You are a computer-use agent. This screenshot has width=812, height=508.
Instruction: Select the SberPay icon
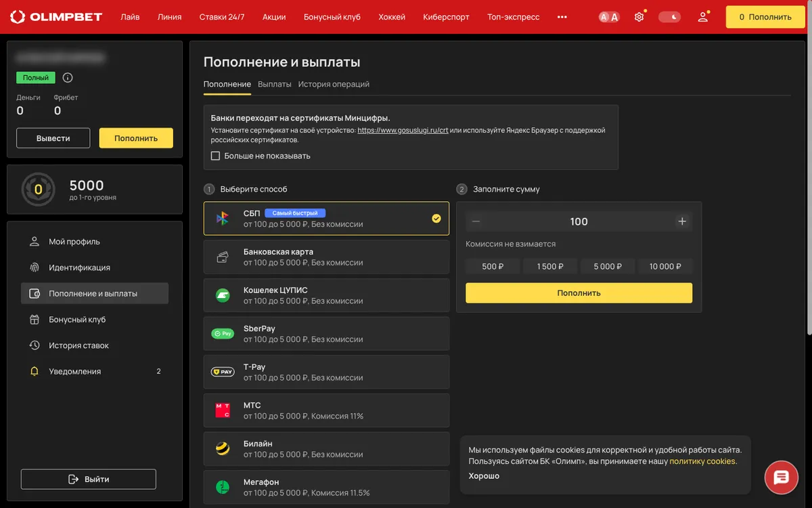pos(223,334)
